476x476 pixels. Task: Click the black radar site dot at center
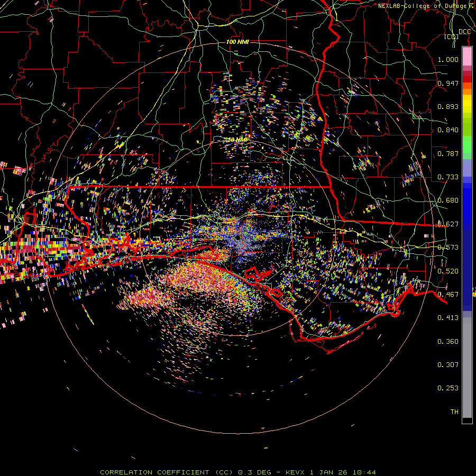237,237
